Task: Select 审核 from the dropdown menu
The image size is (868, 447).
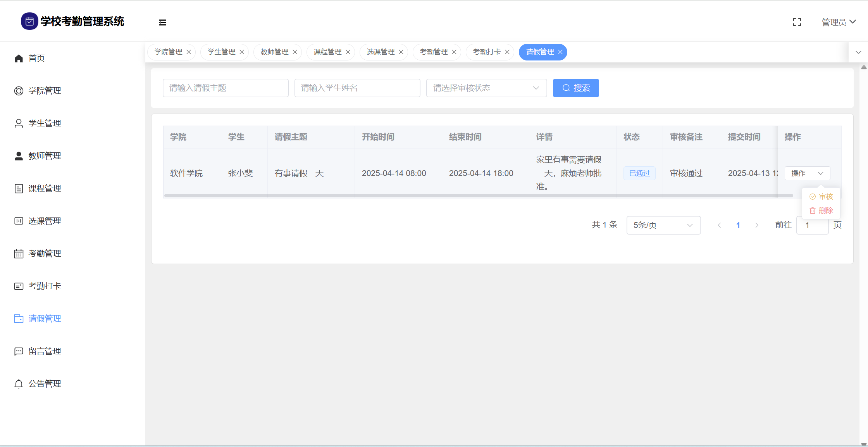Action: pyautogui.click(x=821, y=197)
